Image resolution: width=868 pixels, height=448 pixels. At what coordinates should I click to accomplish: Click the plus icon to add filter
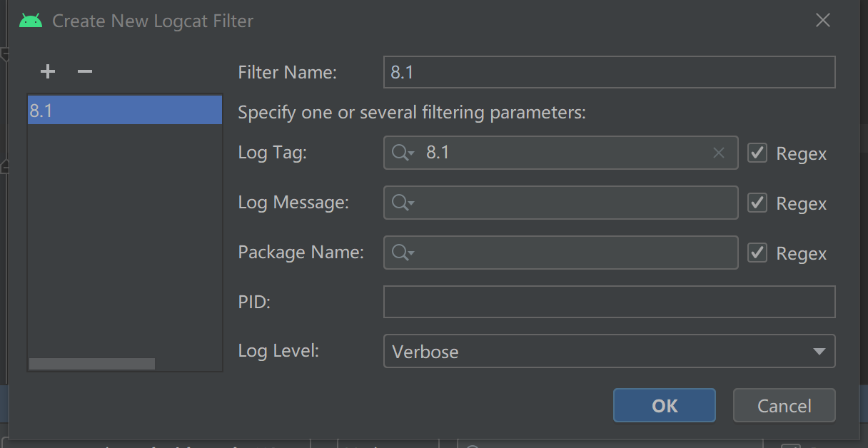coord(48,71)
